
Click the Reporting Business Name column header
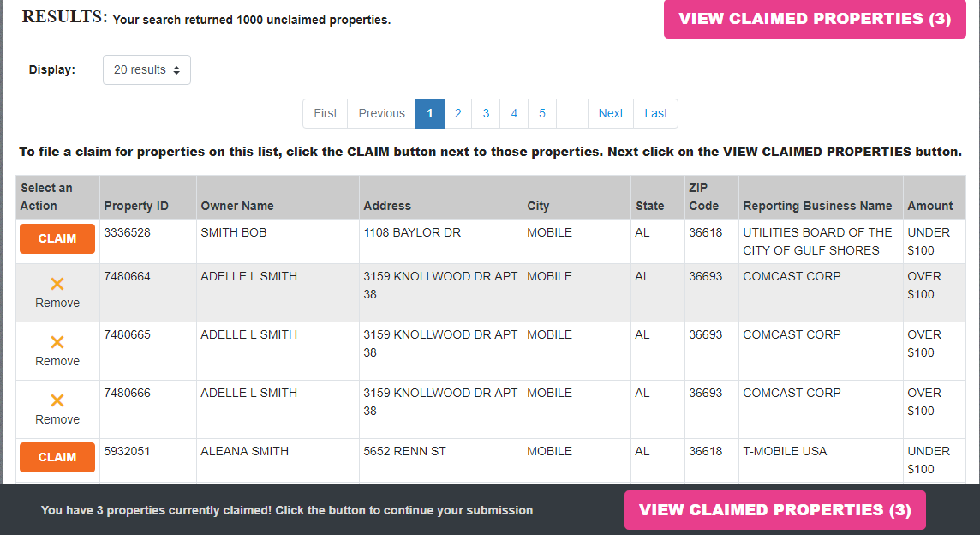click(x=817, y=206)
